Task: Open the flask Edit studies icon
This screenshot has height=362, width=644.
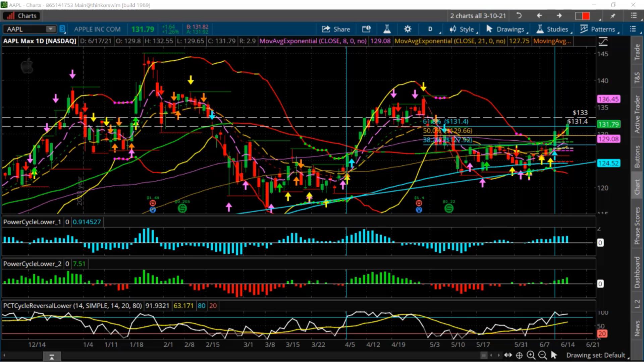Action: coord(387,29)
